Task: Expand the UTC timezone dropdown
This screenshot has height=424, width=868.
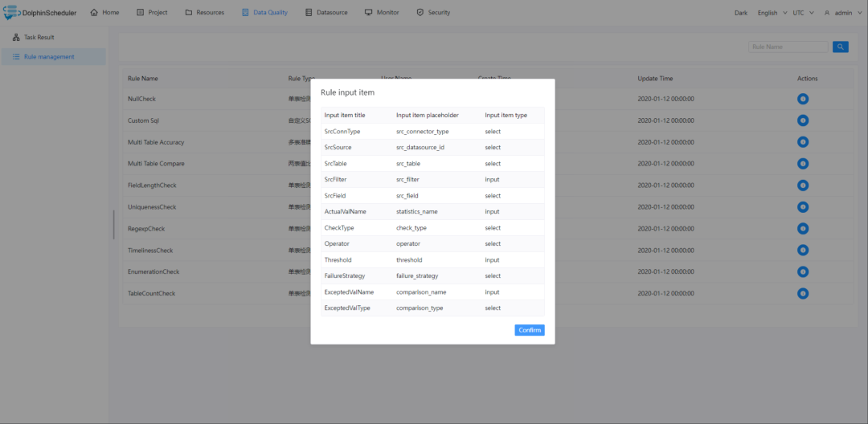Action: coord(803,13)
